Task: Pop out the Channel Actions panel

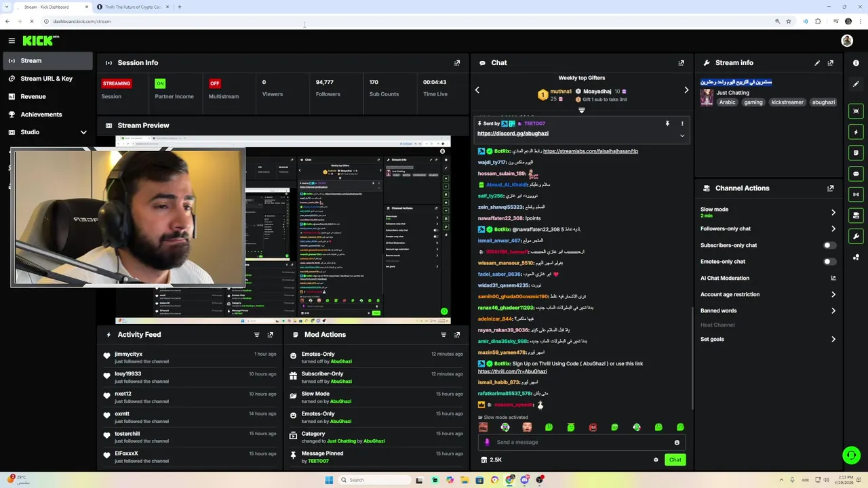Action: click(831, 188)
